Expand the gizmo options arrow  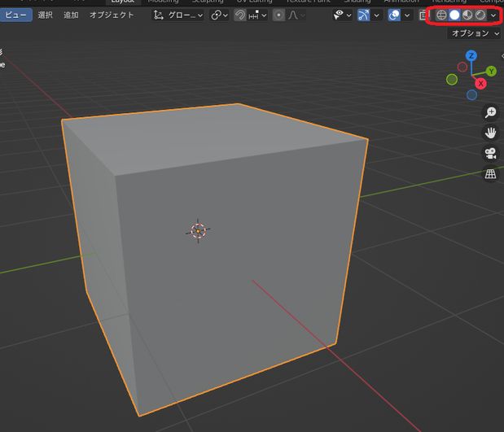(376, 15)
